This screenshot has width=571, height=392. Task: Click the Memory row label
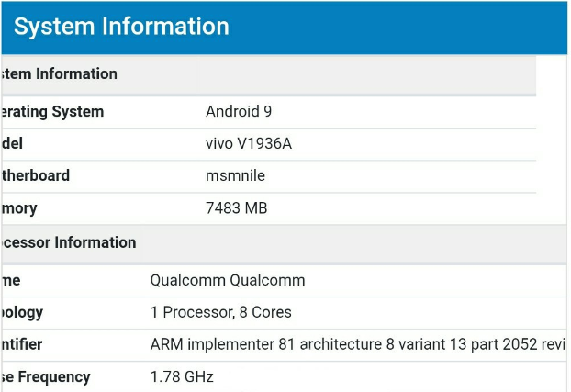coord(19,208)
